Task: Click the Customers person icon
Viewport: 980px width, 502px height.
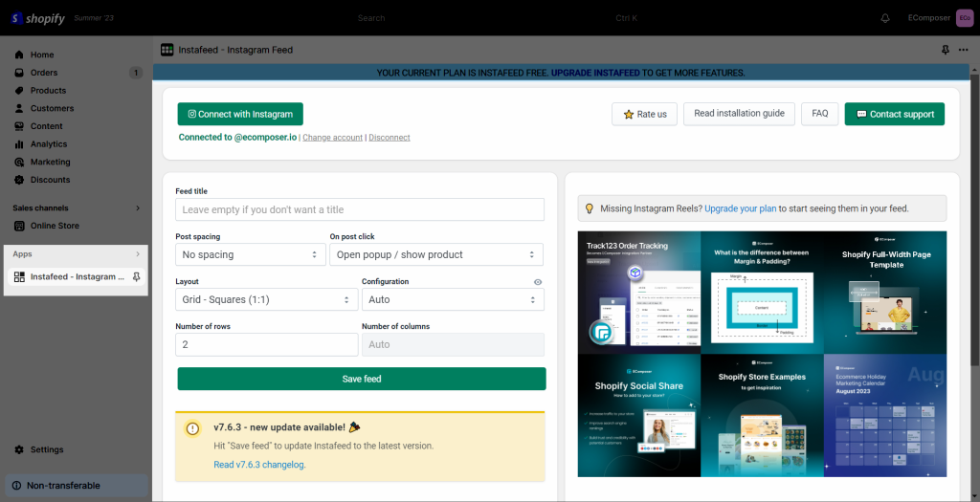Action: 19,108
